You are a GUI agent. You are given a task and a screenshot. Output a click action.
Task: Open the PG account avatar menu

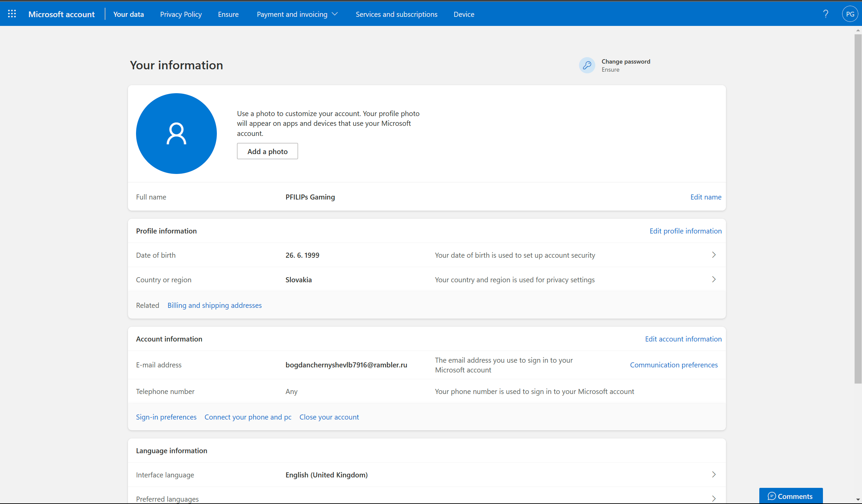pos(850,14)
